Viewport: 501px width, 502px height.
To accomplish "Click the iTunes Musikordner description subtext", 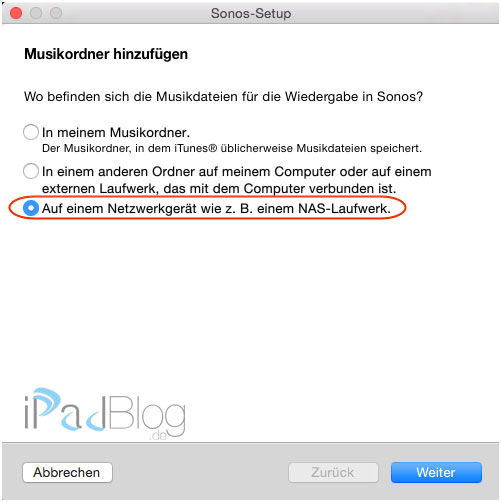I will 232,148.
